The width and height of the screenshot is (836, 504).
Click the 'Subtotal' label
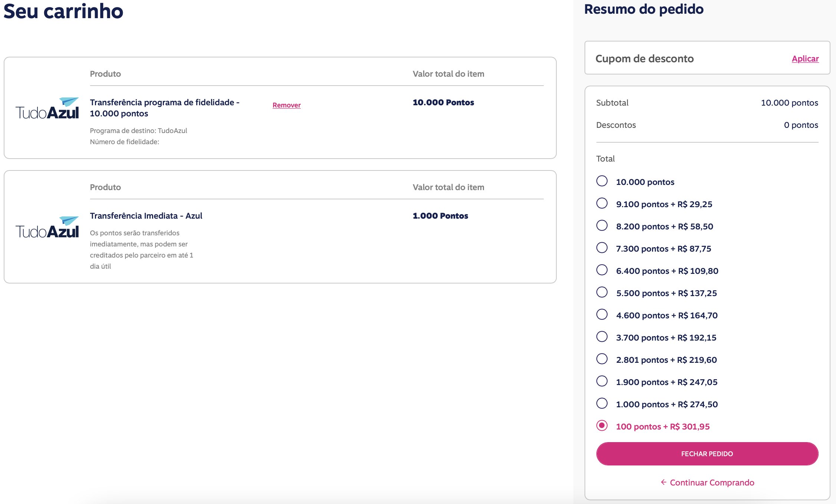coord(612,103)
